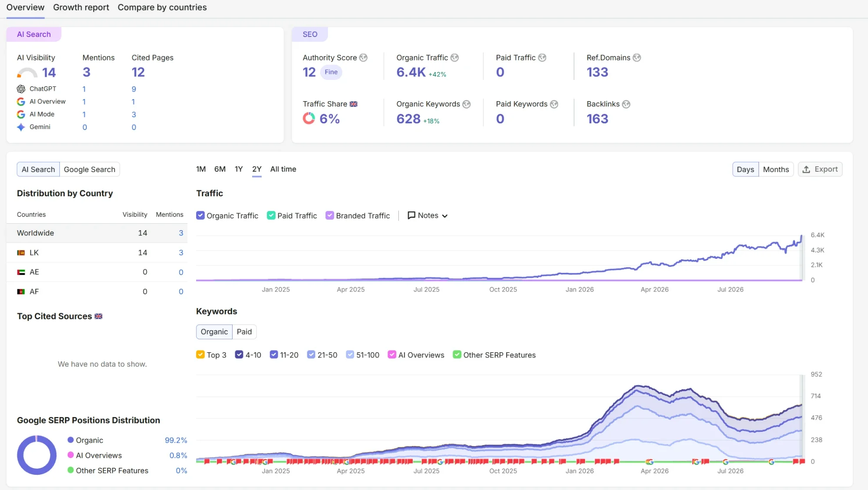Uncheck the Top 3 keywords checkbox

tap(200, 355)
